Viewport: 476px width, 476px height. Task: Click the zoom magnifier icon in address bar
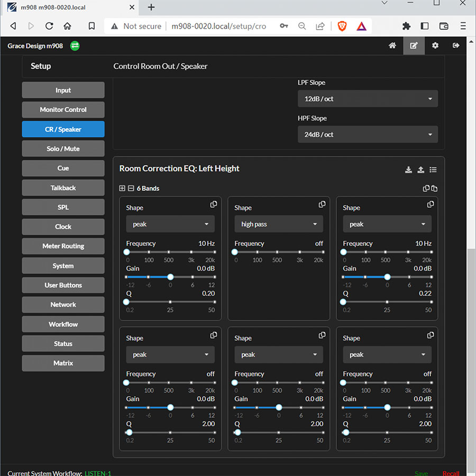tap(302, 26)
